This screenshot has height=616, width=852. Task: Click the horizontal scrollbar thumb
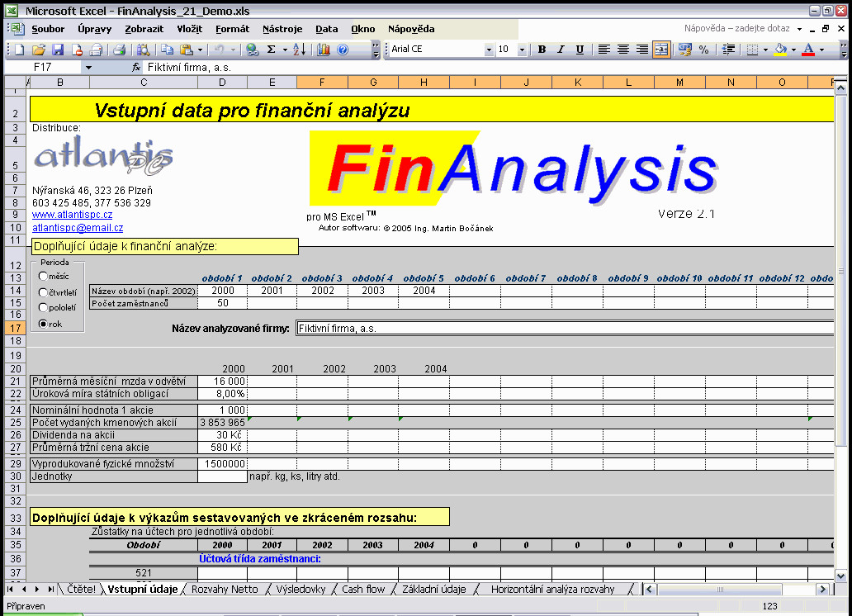coord(719,590)
